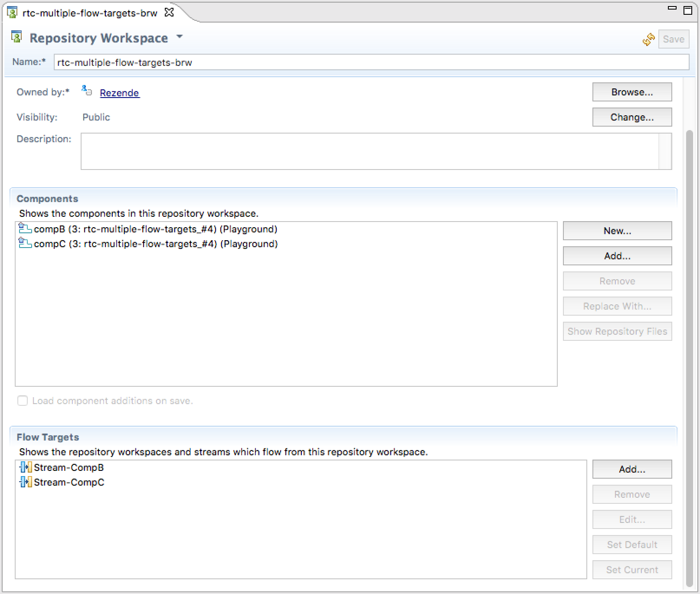The width and height of the screenshot is (700, 594).
Task: Click the Replace With button
Action: pos(617,306)
